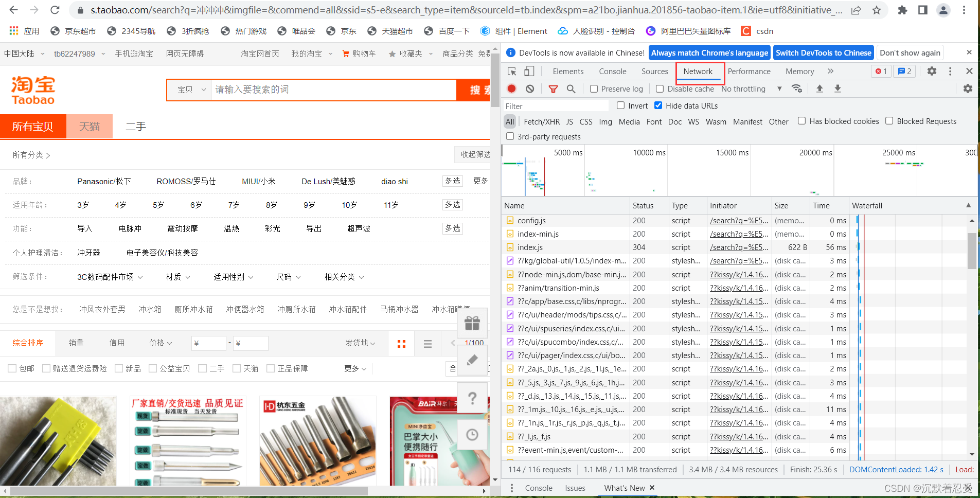
Task: Export HAR file download arrow icon
Action: click(838, 88)
